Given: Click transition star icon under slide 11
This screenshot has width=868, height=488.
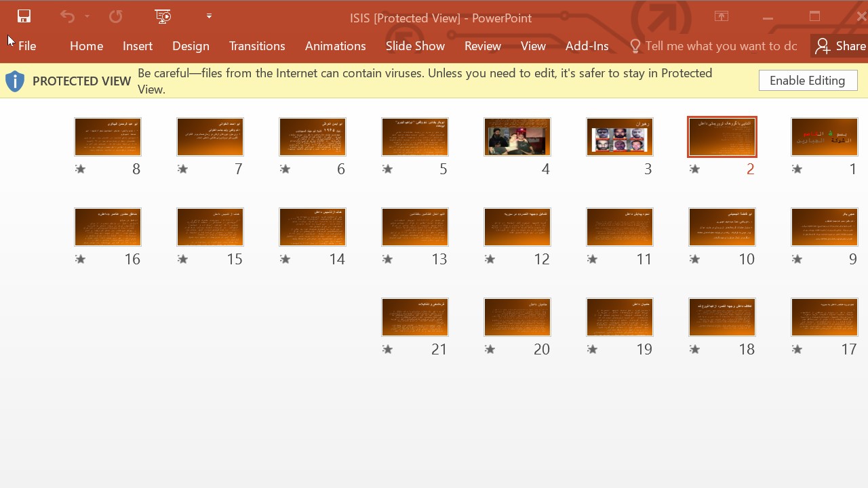Looking at the screenshot, I should tap(592, 259).
